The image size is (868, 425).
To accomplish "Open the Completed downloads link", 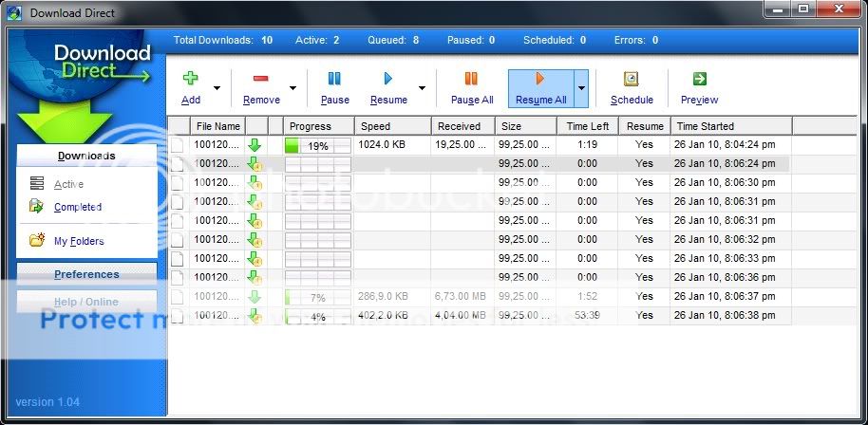I will (78, 207).
